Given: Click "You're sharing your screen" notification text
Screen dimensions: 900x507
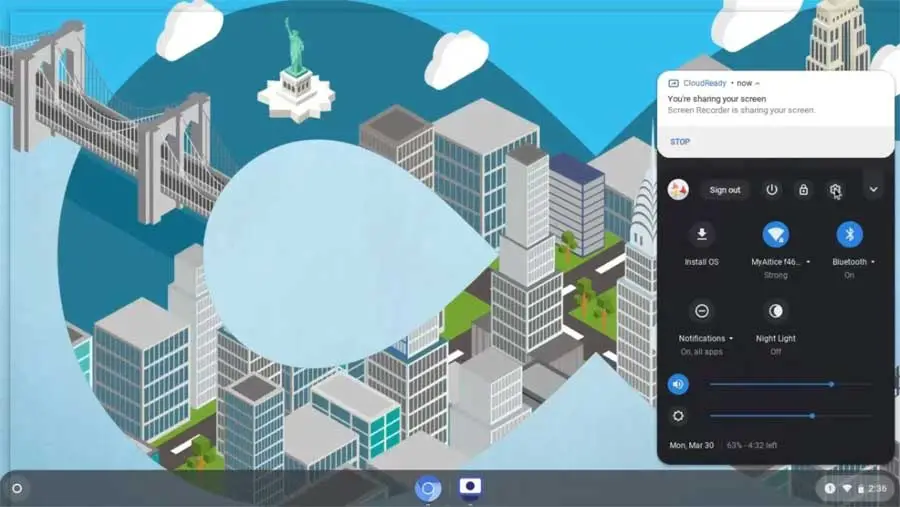Looking at the screenshot, I should (716, 99).
